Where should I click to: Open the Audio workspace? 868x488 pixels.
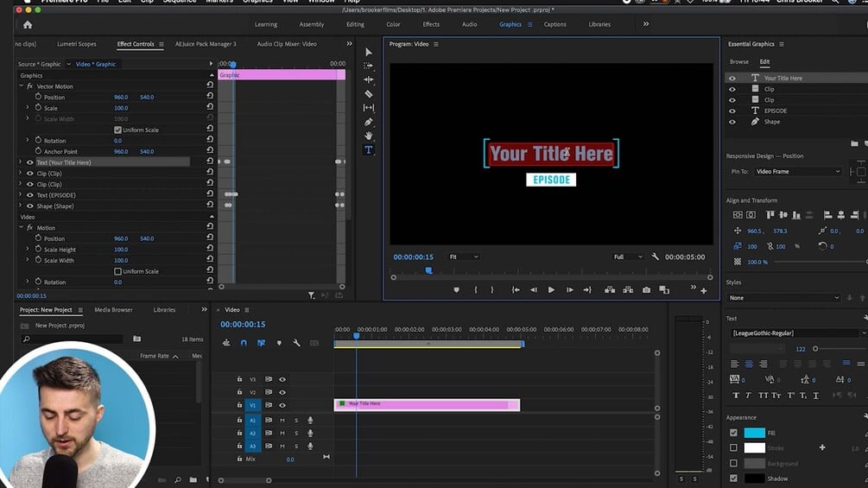pos(470,24)
